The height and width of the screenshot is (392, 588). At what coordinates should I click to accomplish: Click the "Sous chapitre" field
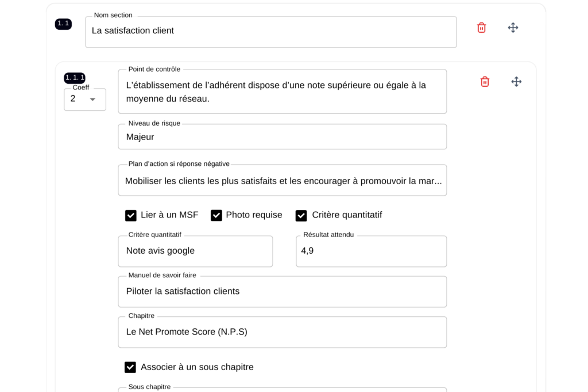click(x=282, y=390)
